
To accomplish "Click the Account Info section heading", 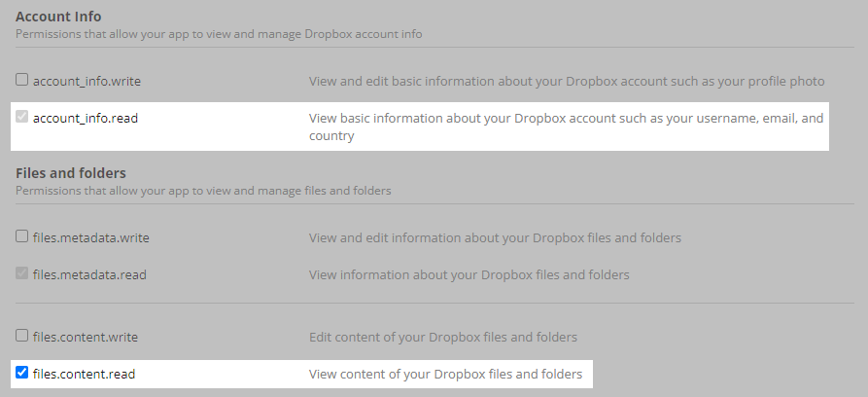I will (x=58, y=17).
